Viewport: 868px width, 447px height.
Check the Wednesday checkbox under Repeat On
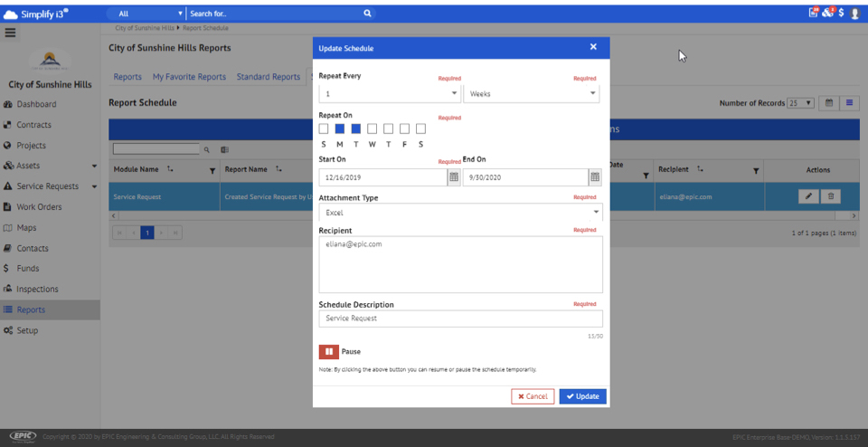click(373, 128)
